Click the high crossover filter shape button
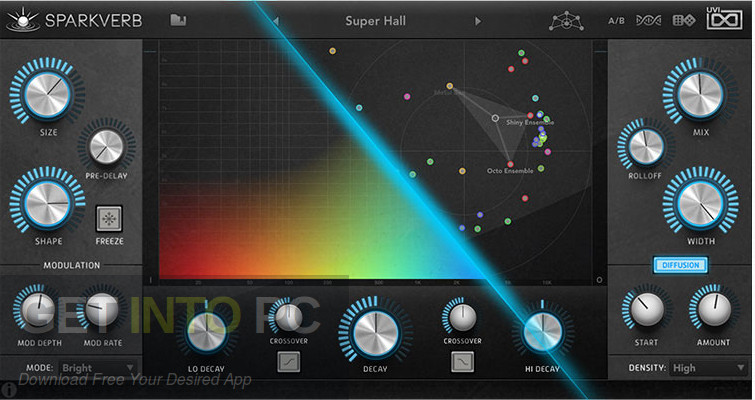 (462, 362)
